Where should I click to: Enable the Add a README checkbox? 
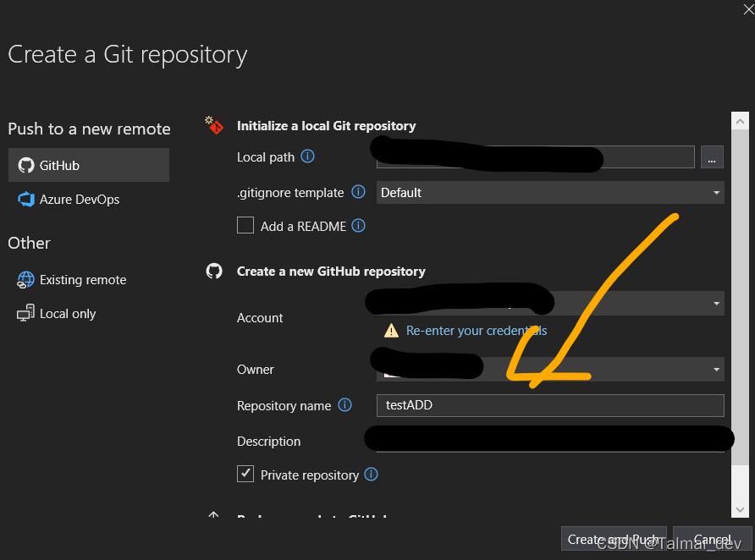(x=245, y=225)
